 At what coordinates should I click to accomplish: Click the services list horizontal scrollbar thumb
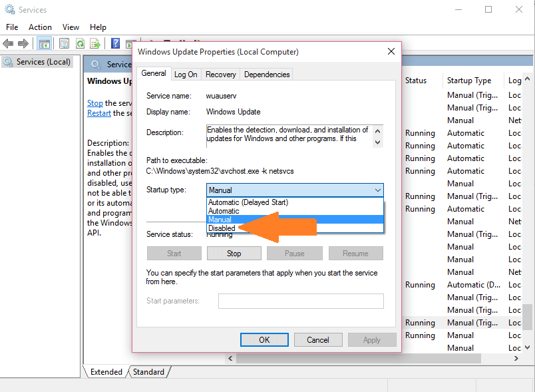point(358,358)
